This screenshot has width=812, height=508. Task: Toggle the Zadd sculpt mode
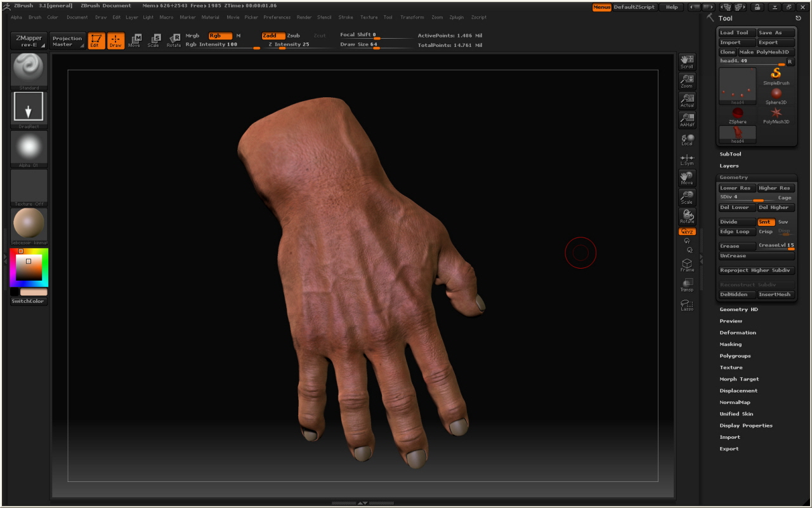coord(273,36)
